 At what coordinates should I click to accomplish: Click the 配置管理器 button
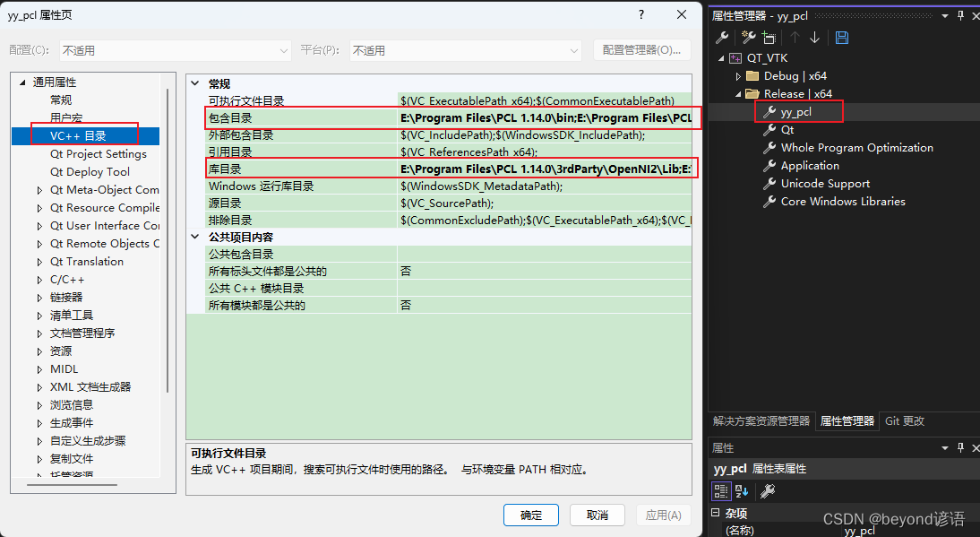(x=643, y=50)
